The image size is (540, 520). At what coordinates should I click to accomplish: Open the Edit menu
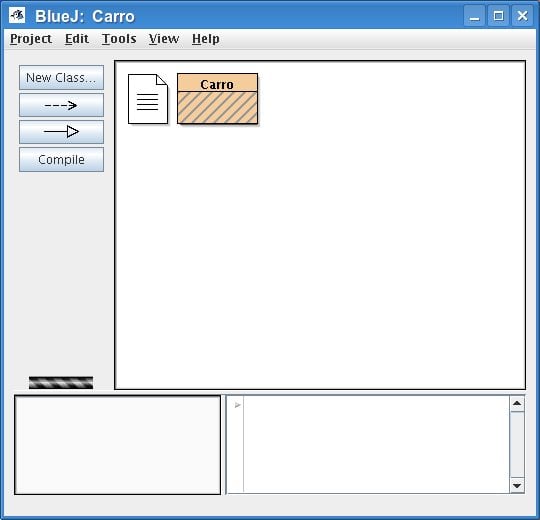77,39
